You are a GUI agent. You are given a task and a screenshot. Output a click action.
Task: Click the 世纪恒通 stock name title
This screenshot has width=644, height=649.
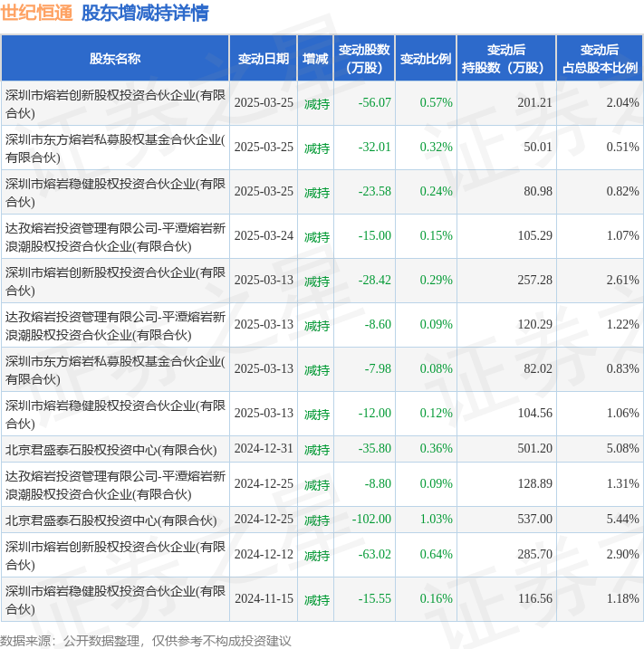(36, 13)
